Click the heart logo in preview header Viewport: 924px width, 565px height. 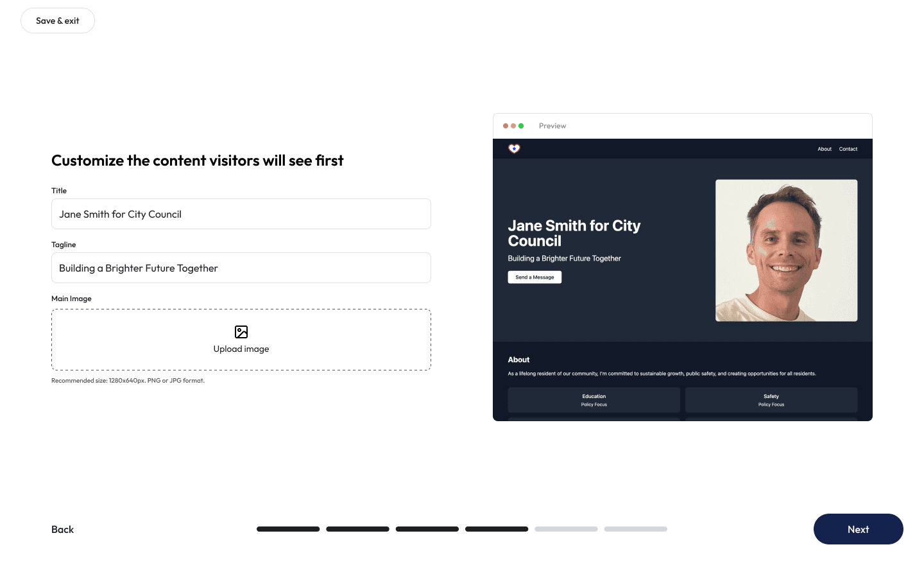click(514, 148)
